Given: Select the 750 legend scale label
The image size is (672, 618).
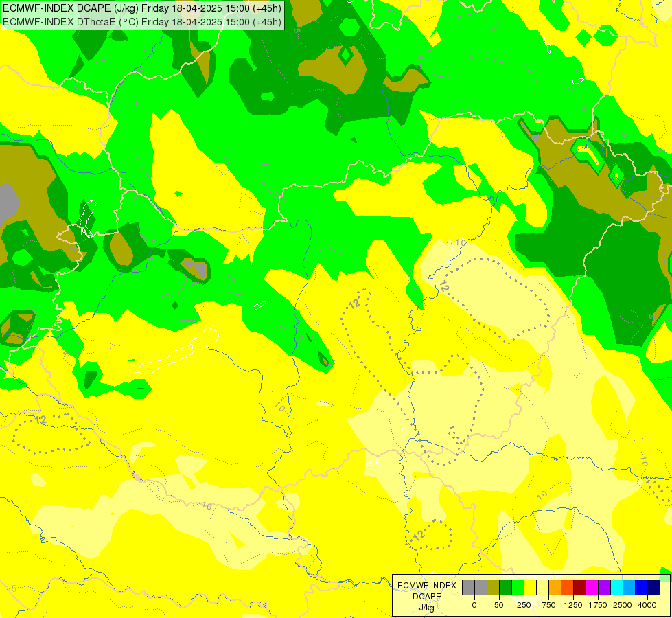Looking at the screenshot, I should click(x=548, y=605).
